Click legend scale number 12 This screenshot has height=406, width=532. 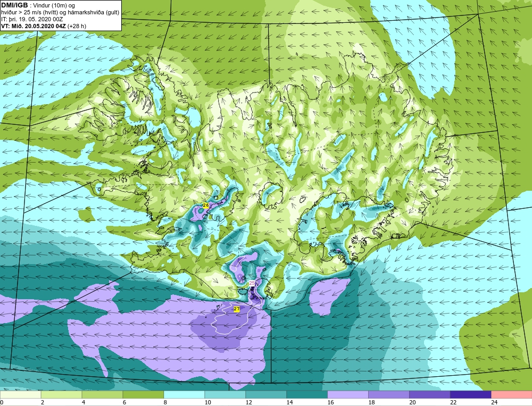click(248, 402)
